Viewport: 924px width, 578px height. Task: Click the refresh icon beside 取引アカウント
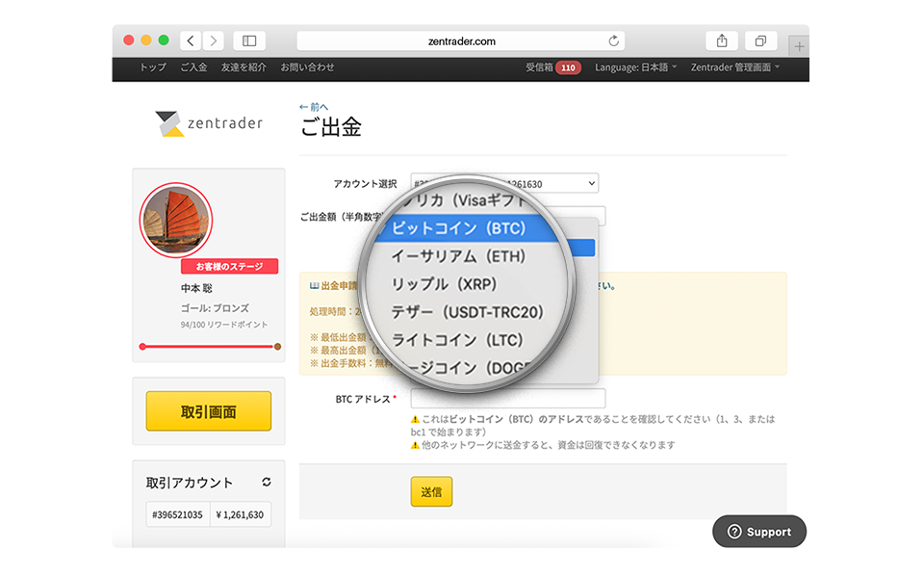pyautogui.click(x=267, y=482)
